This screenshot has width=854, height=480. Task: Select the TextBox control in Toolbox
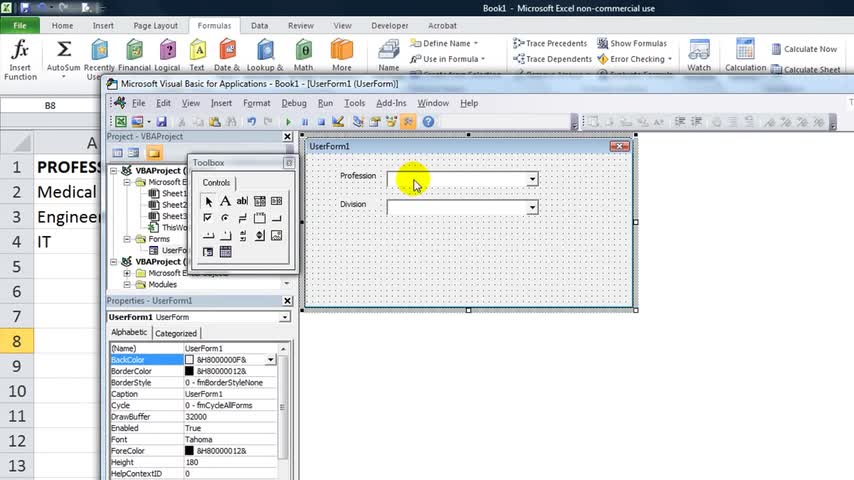tap(242, 201)
